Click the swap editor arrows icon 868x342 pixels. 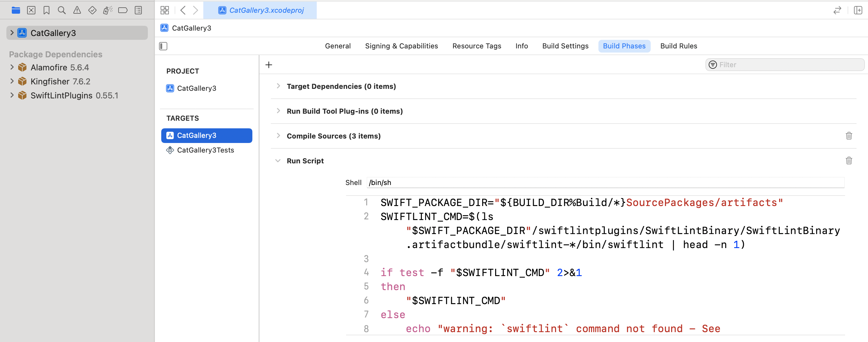tap(837, 11)
